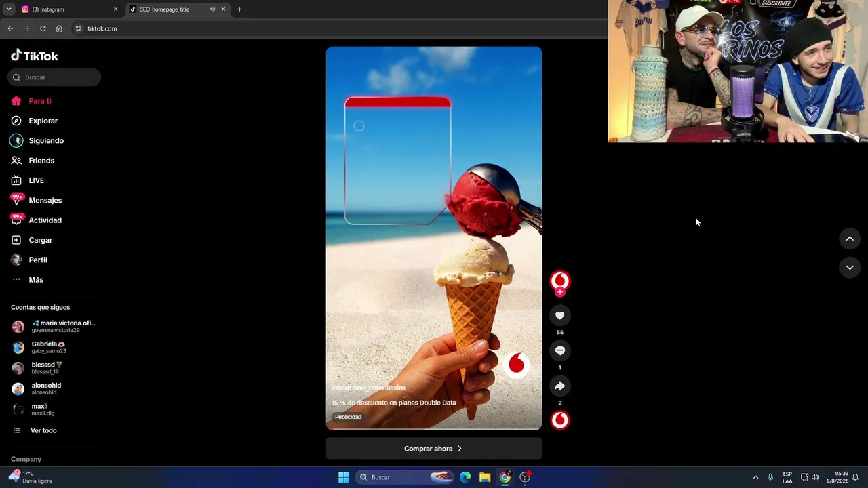Switch the ESP LAA keyboard language
This screenshot has height=488, width=868.
pyautogui.click(x=787, y=477)
